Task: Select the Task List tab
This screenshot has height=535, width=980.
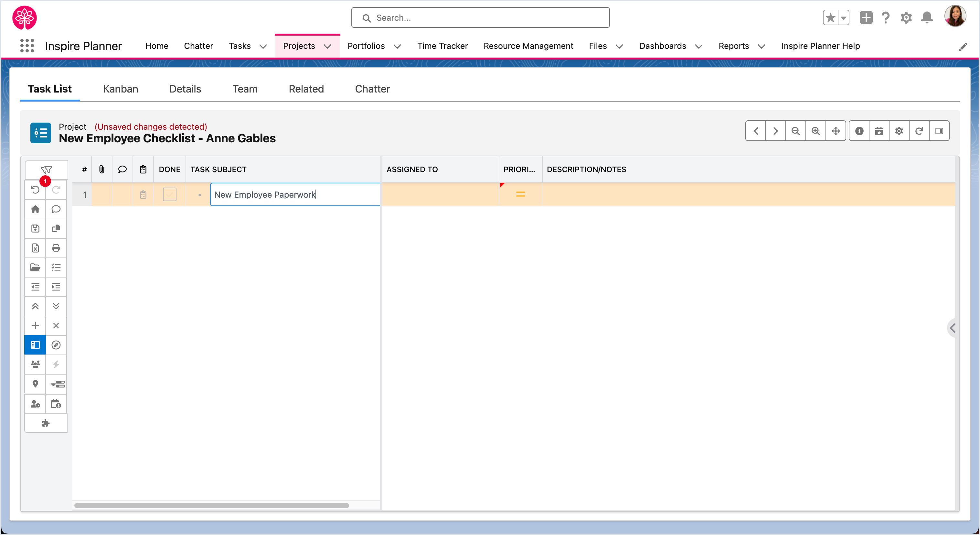Action: click(49, 89)
